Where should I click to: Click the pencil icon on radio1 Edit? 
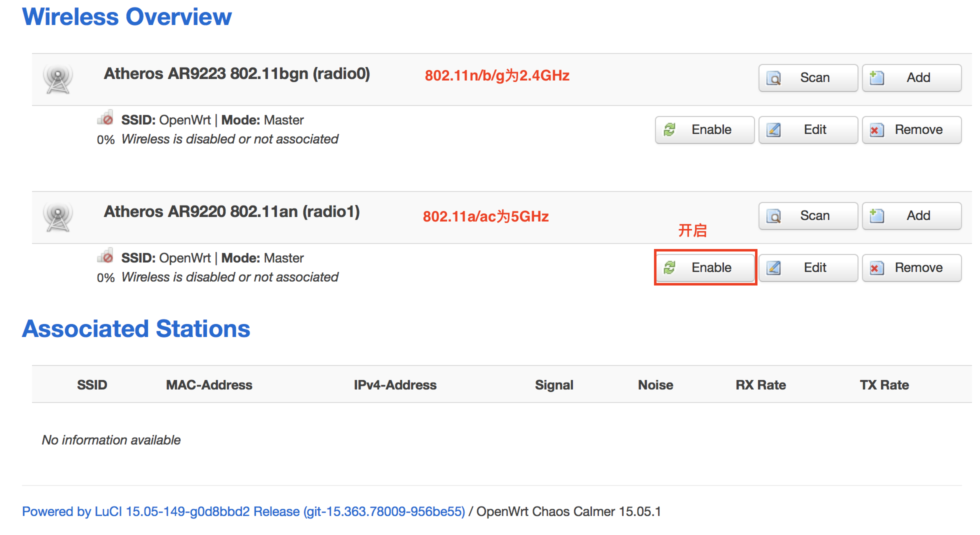773,268
